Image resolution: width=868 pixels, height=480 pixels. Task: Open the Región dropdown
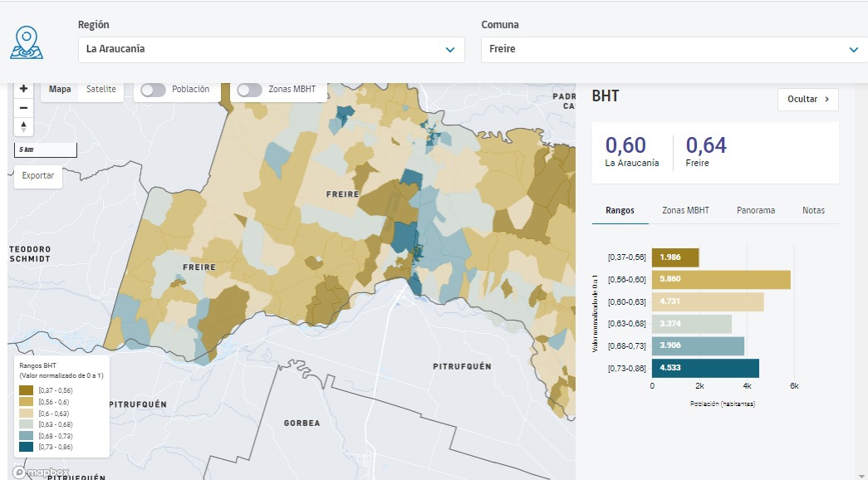coord(271,49)
